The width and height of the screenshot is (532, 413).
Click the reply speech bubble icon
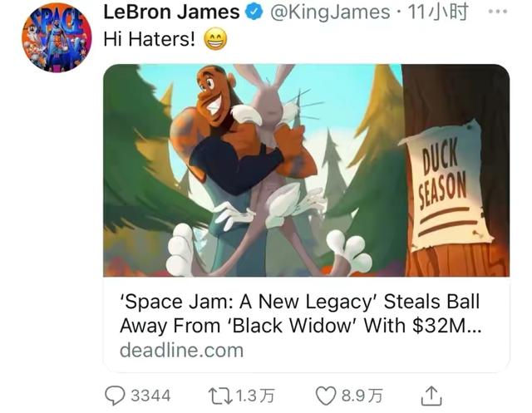pos(116,396)
